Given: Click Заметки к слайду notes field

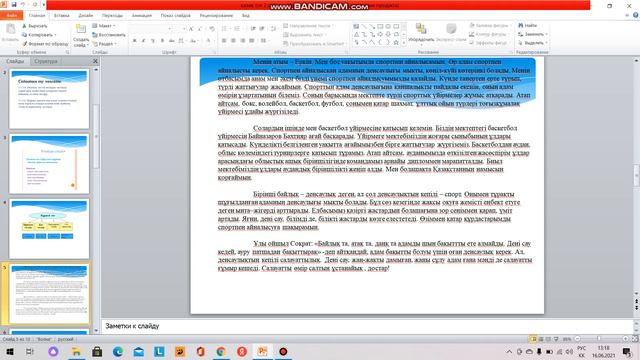Looking at the screenshot, I should point(367,326).
